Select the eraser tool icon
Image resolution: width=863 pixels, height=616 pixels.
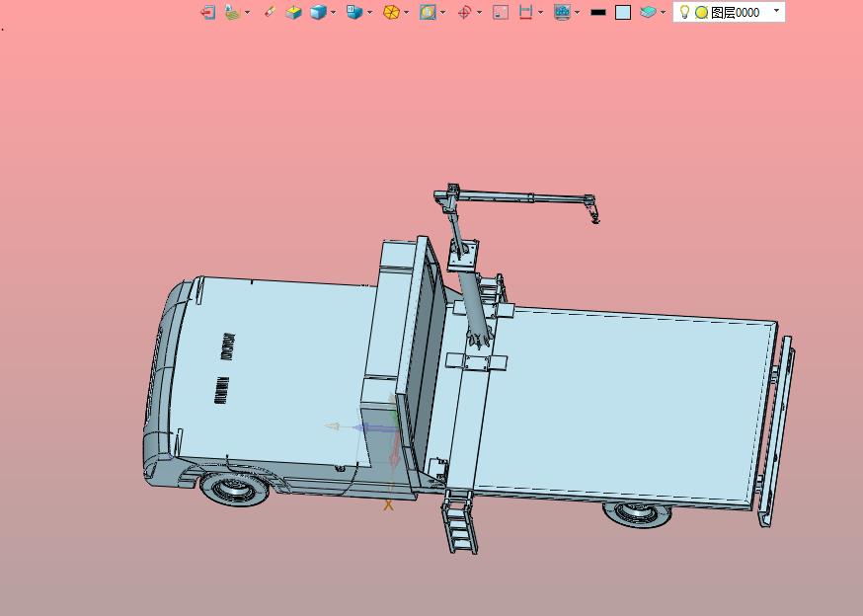[x=270, y=12]
